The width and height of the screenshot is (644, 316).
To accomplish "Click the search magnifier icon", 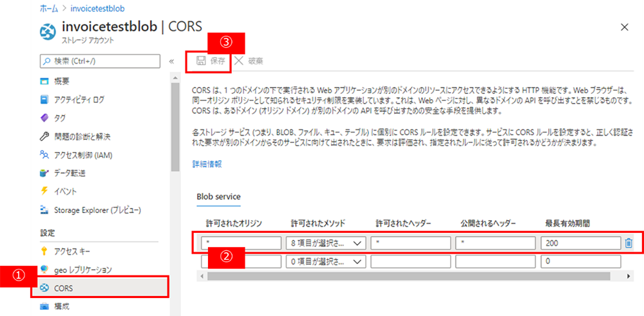I will pyautogui.click(x=47, y=61).
